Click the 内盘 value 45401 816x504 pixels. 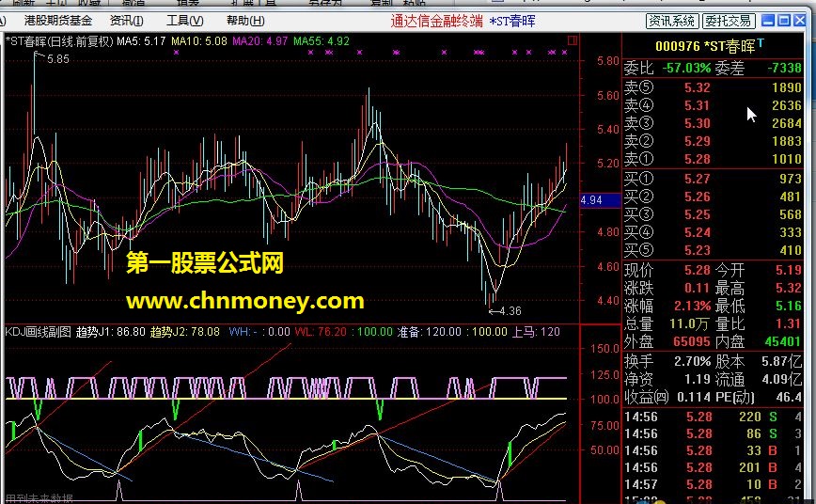pyautogui.click(x=783, y=341)
